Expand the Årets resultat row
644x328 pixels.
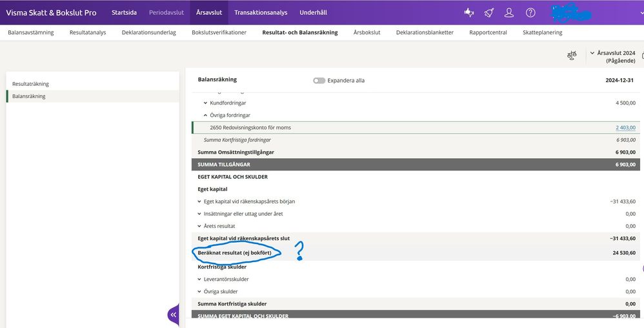[200, 226]
